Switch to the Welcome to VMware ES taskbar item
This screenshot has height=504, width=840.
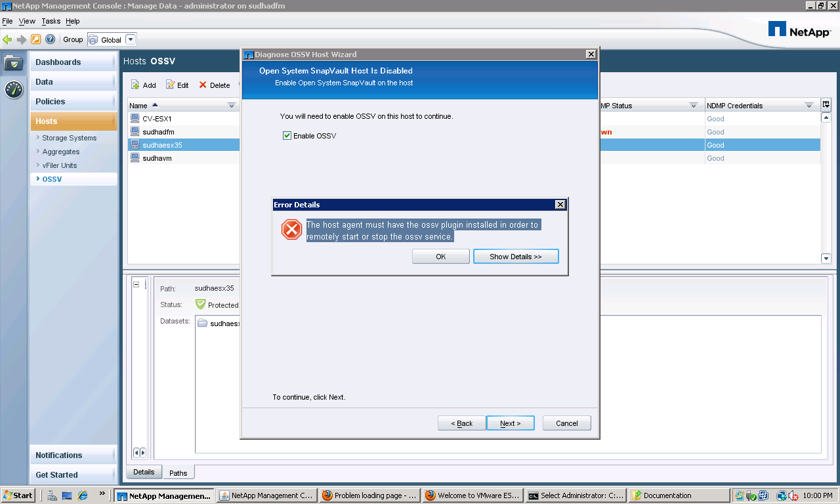click(472, 495)
